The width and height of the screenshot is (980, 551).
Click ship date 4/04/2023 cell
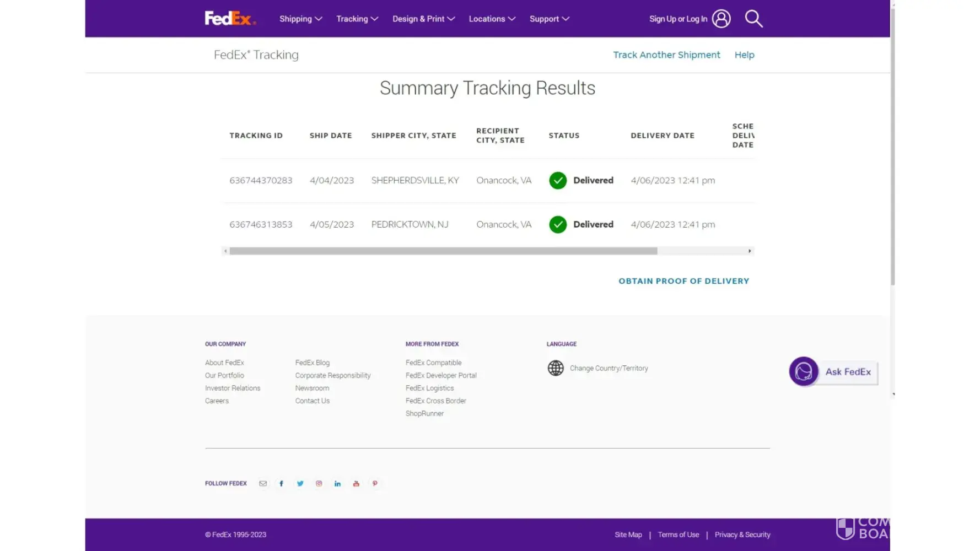tap(332, 181)
